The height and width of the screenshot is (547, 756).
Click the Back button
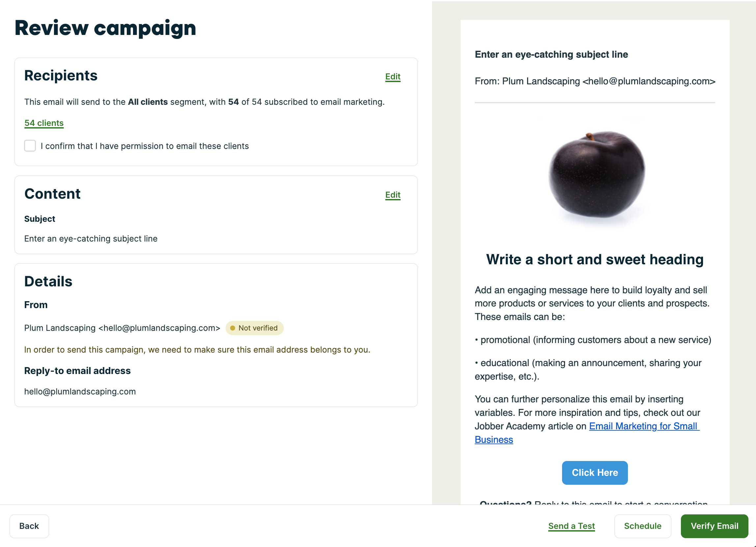pyautogui.click(x=29, y=526)
